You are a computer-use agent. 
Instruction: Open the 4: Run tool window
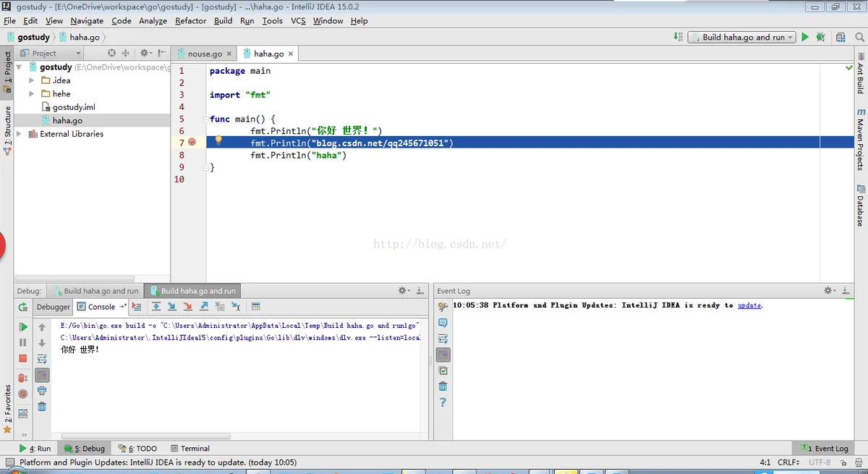pyautogui.click(x=35, y=449)
